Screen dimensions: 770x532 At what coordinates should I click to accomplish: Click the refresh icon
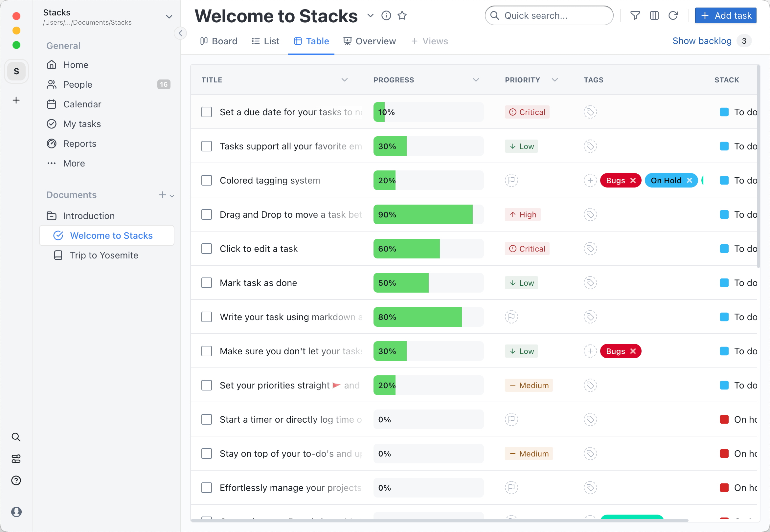point(673,15)
